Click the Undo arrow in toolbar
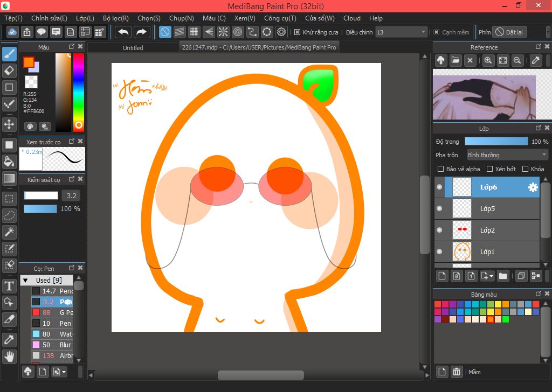Image resolution: width=552 pixels, height=392 pixels. pos(123,32)
